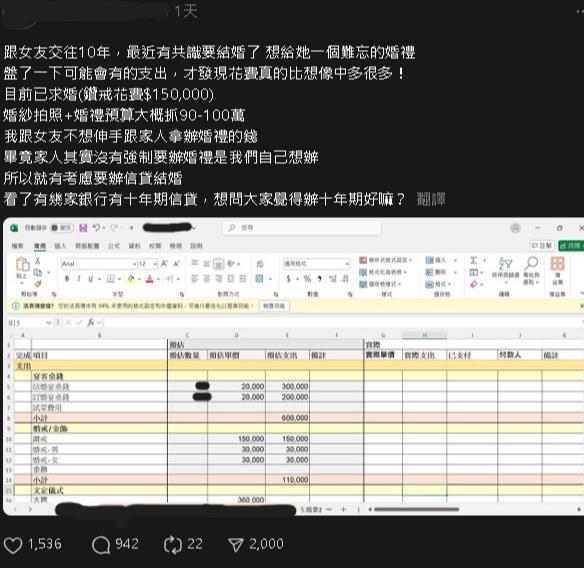This screenshot has width=584, height=568.
Task: Select the 常用 (Home) ribbon tab
Action: click(x=40, y=246)
